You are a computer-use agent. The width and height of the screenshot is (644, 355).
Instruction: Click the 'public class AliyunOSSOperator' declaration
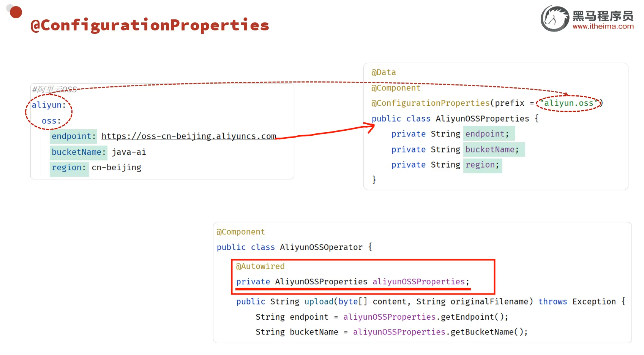click(290, 247)
